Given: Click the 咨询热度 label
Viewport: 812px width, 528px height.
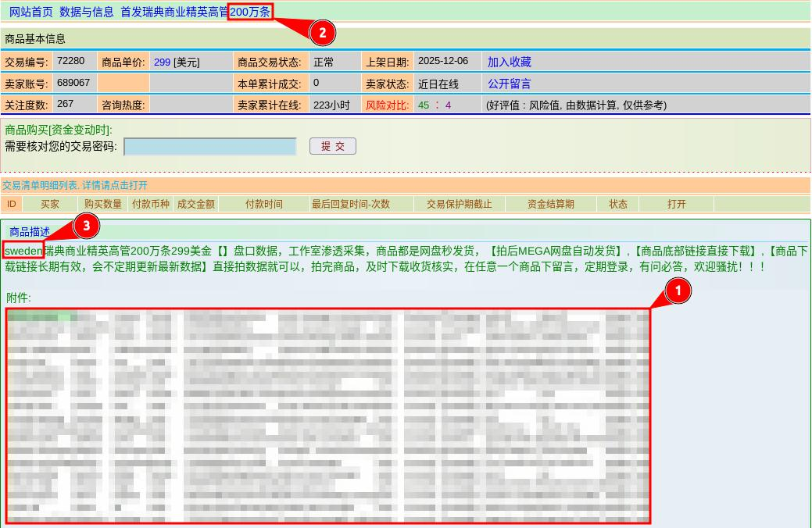Looking at the screenshot, I should pyautogui.click(x=123, y=105).
